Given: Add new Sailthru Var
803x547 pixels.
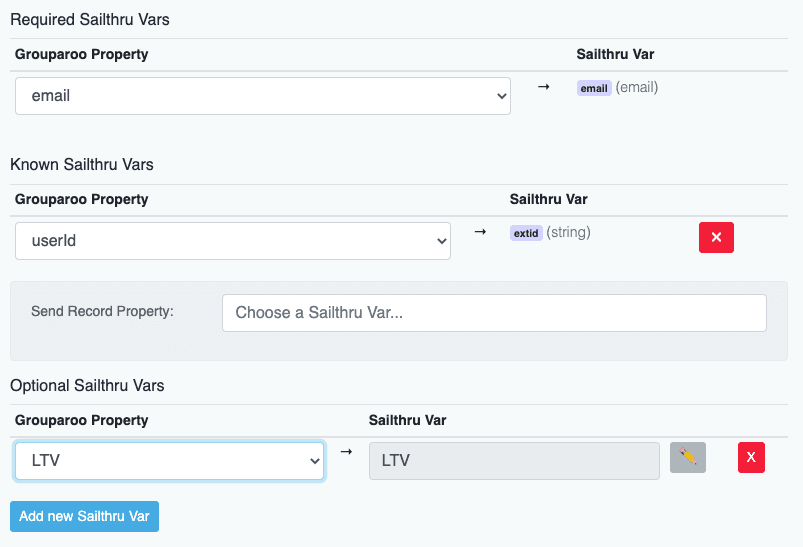Looking at the screenshot, I should [84, 516].
